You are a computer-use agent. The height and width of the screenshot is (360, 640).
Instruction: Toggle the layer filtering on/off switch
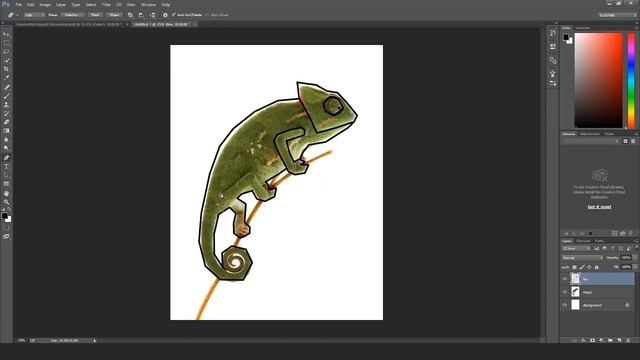click(x=636, y=249)
